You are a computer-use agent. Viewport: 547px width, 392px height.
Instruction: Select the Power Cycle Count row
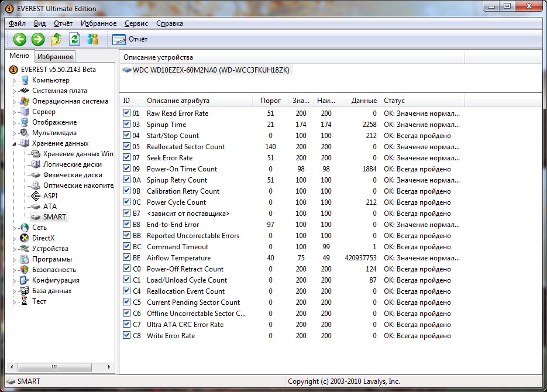pos(291,202)
